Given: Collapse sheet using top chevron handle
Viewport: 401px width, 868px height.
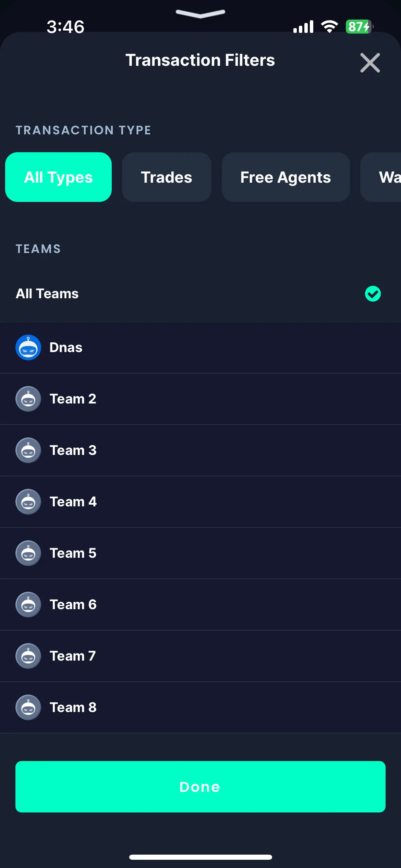Looking at the screenshot, I should point(200,13).
